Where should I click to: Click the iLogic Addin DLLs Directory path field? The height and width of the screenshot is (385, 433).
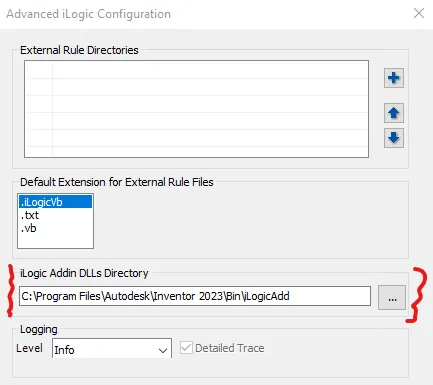click(195, 296)
